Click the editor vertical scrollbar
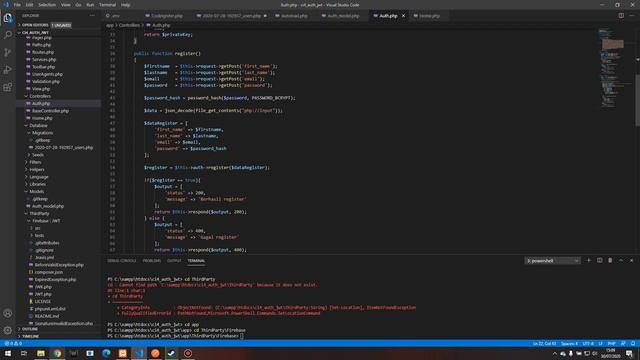Viewport: 640px width, 360px height. click(x=638, y=100)
